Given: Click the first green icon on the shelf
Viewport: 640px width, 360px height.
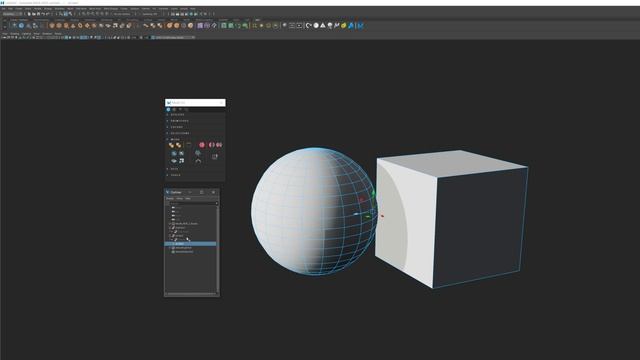Looking at the screenshot, I should (x=224, y=25).
